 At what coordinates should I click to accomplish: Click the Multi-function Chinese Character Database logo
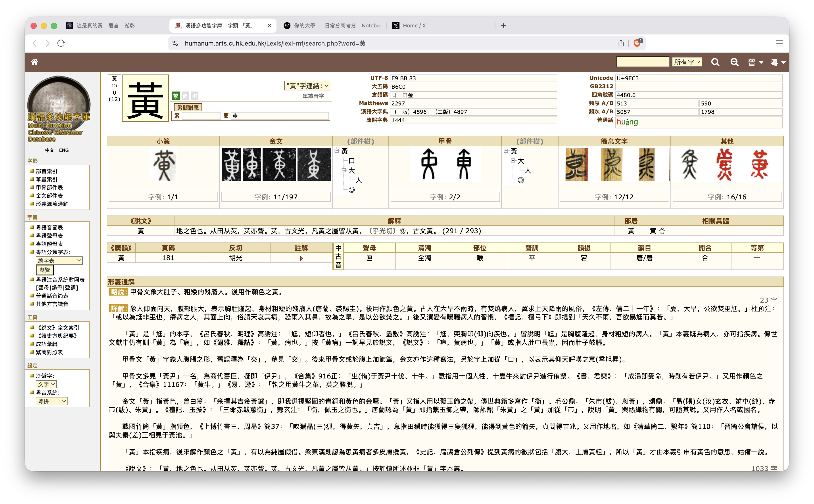[59, 110]
